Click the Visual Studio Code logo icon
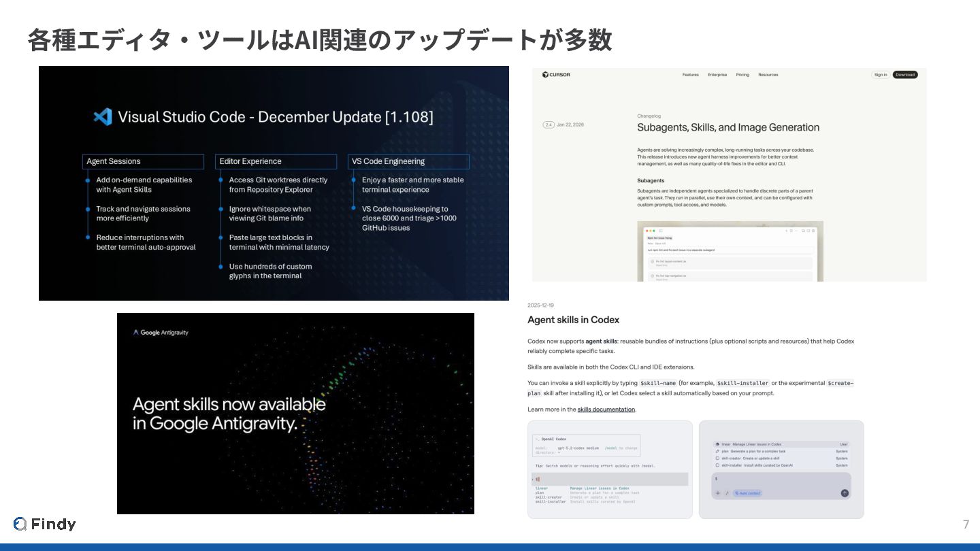Image resolution: width=980 pixels, height=551 pixels. (x=103, y=117)
